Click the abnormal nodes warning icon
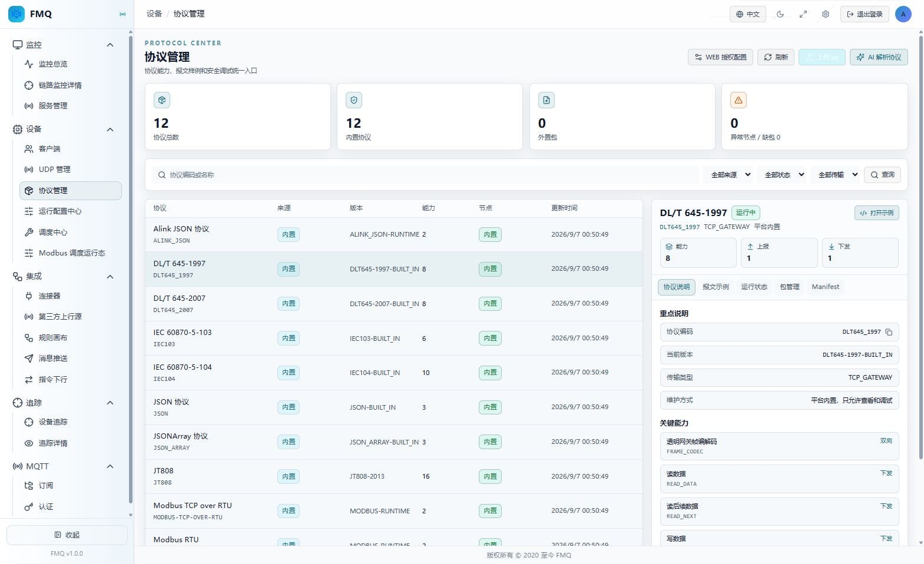 coord(738,100)
